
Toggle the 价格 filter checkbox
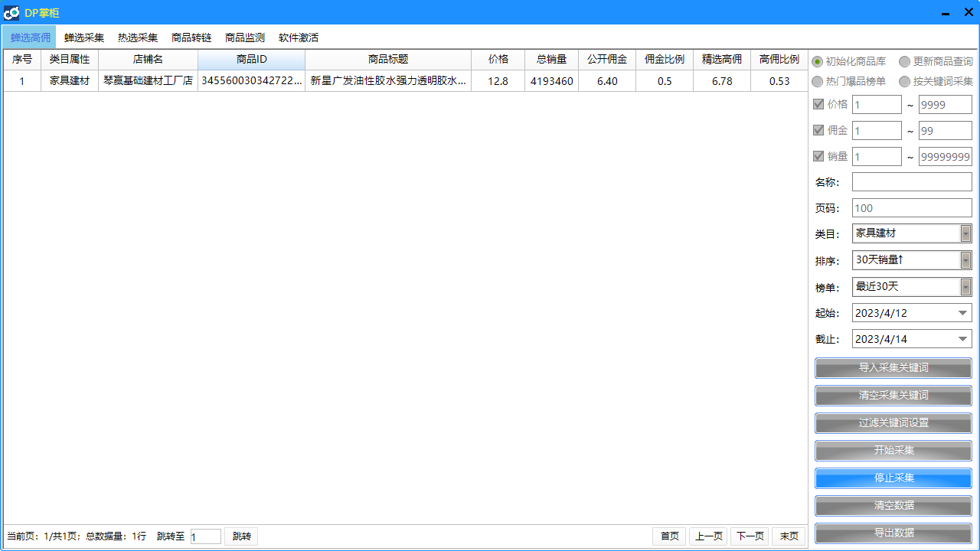click(818, 105)
